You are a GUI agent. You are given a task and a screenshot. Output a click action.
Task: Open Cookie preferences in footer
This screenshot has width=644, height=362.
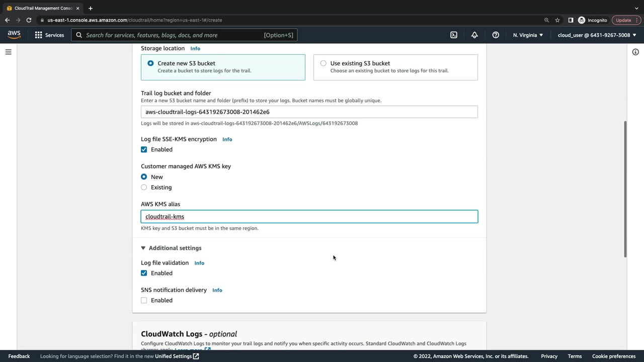(x=614, y=356)
